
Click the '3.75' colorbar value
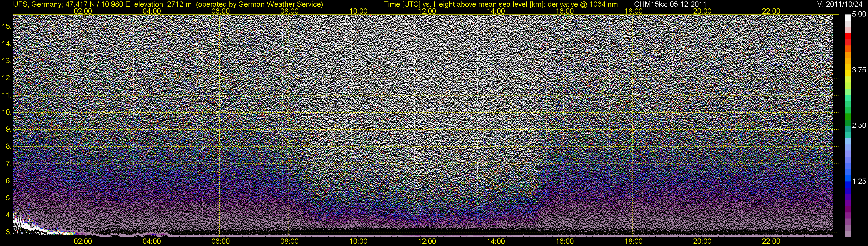coord(859,70)
